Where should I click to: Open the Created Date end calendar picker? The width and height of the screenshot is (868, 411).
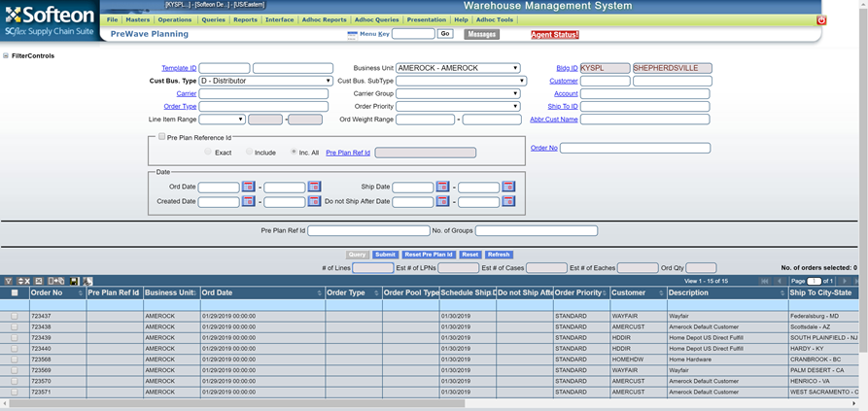coord(314,201)
